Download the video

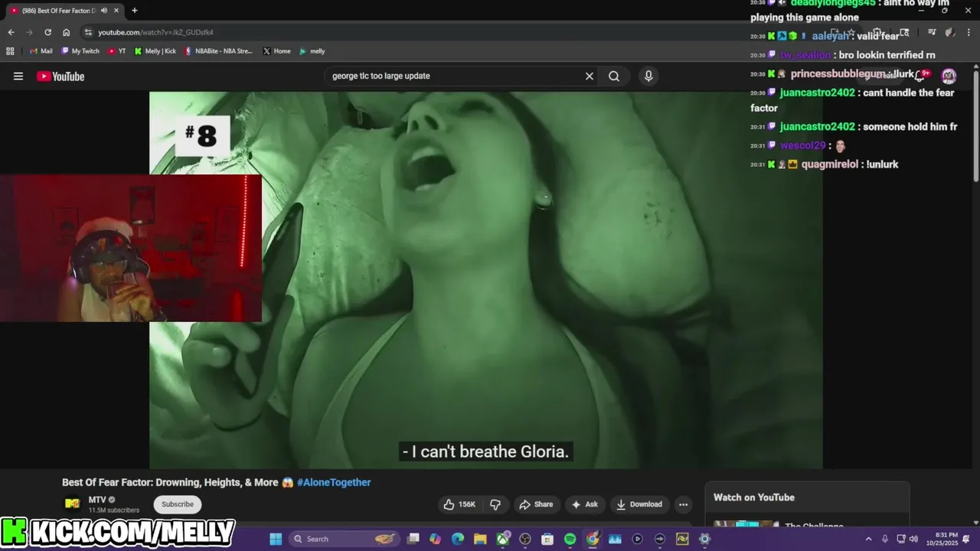pyautogui.click(x=639, y=504)
